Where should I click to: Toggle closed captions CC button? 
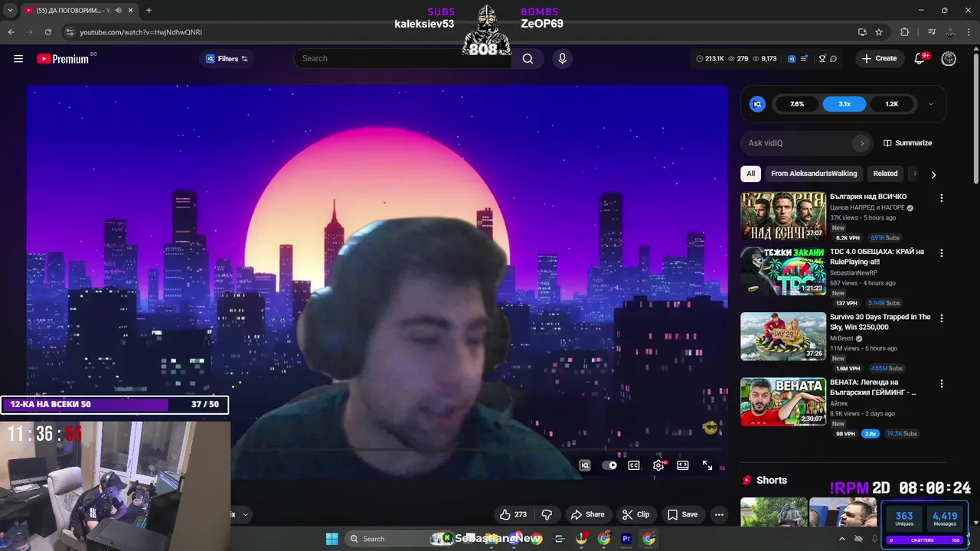point(634,465)
